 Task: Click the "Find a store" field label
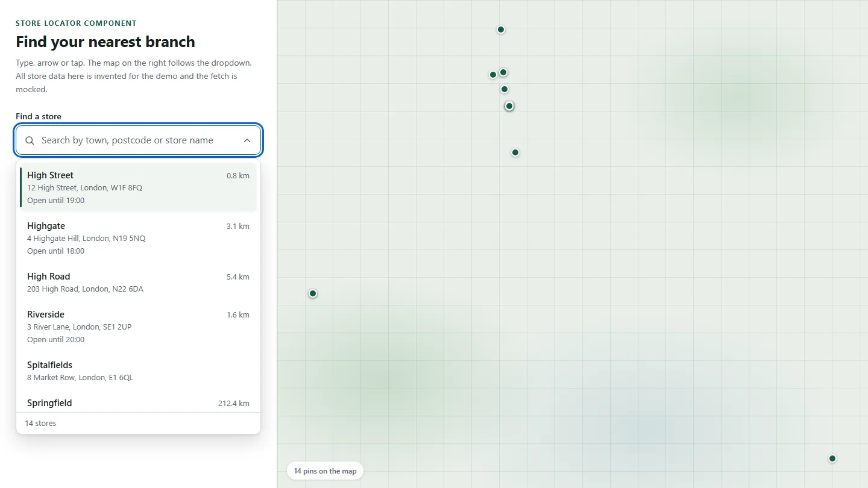[x=39, y=116]
